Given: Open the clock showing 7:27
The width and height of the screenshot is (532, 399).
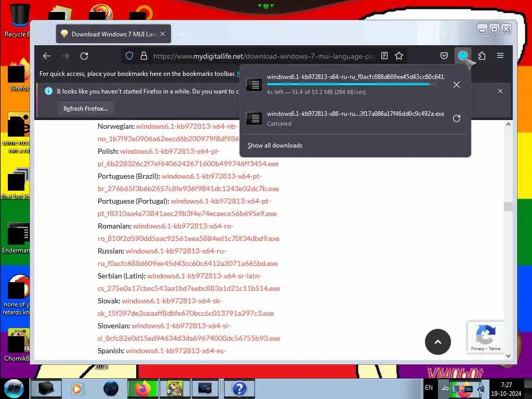Looking at the screenshot, I should tap(506, 389).
